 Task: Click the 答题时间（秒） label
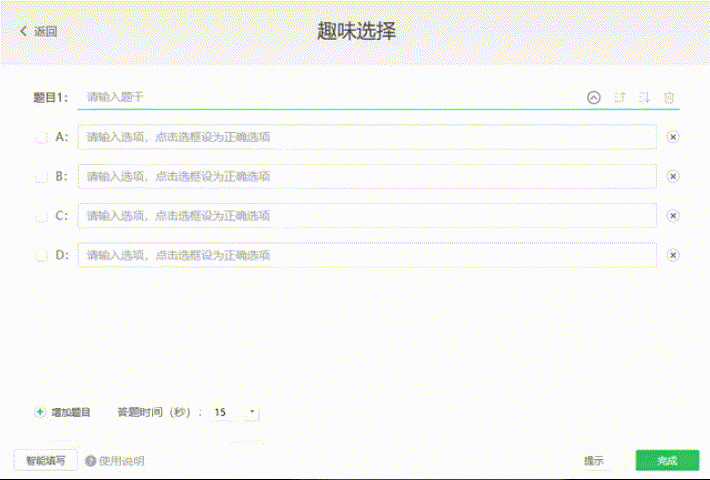pyautogui.click(x=160, y=413)
